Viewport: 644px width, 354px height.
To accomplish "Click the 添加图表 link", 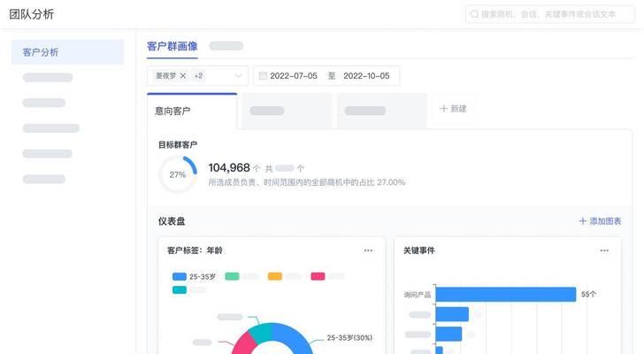I will click(600, 221).
